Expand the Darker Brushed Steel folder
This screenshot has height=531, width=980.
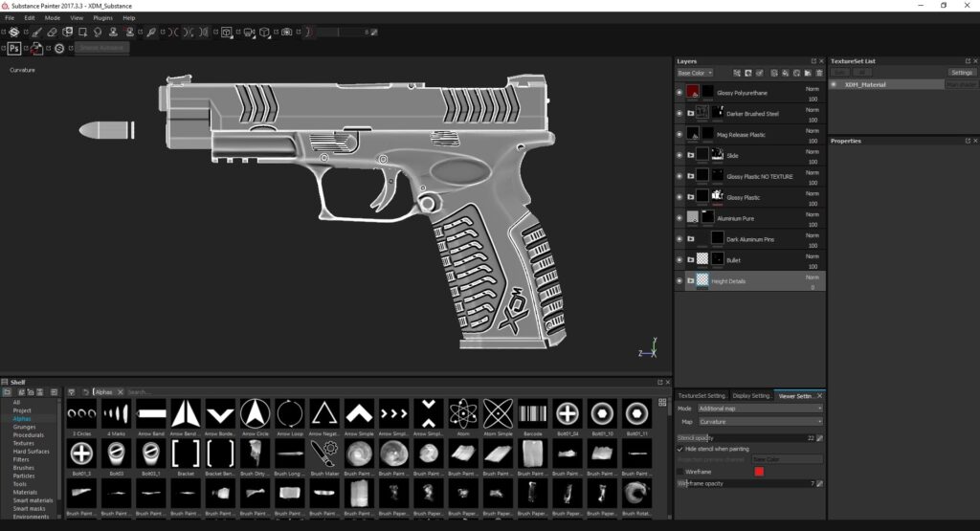click(691, 114)
